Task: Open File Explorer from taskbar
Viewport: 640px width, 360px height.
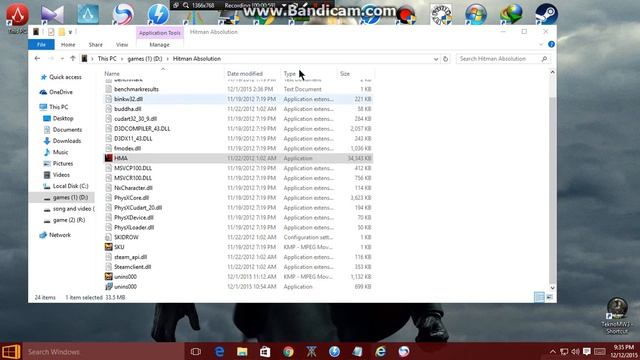Action: pos(242,351)
